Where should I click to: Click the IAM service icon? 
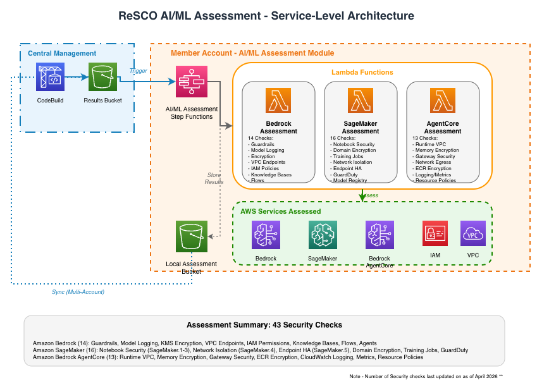click(435, 233)
